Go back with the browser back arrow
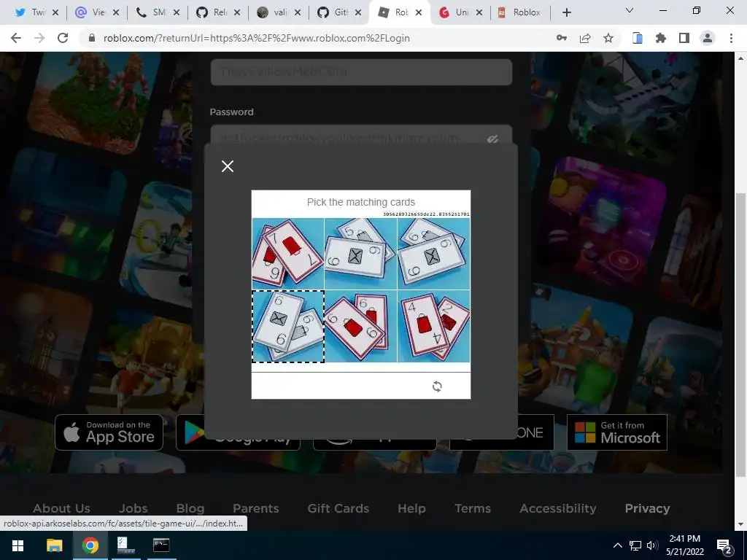Screen dimensions: 747x560 pos(16,38)
